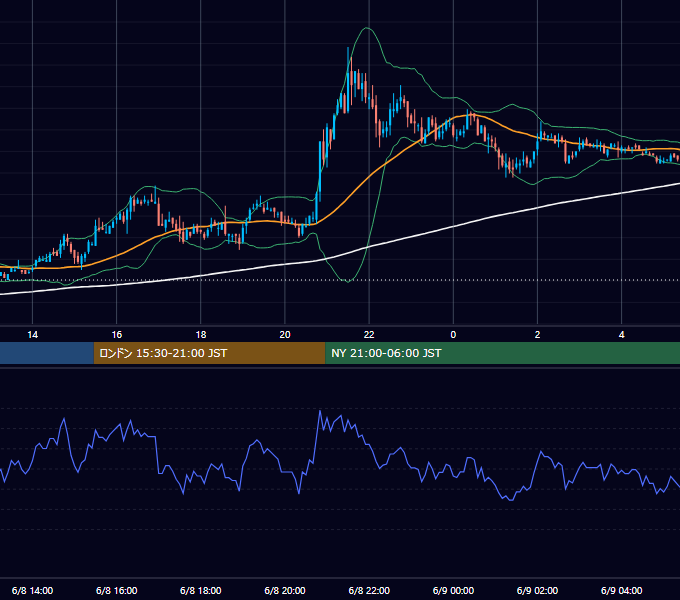Click the London 15:30-21:00 JST session bar

[x=209, y=353]
